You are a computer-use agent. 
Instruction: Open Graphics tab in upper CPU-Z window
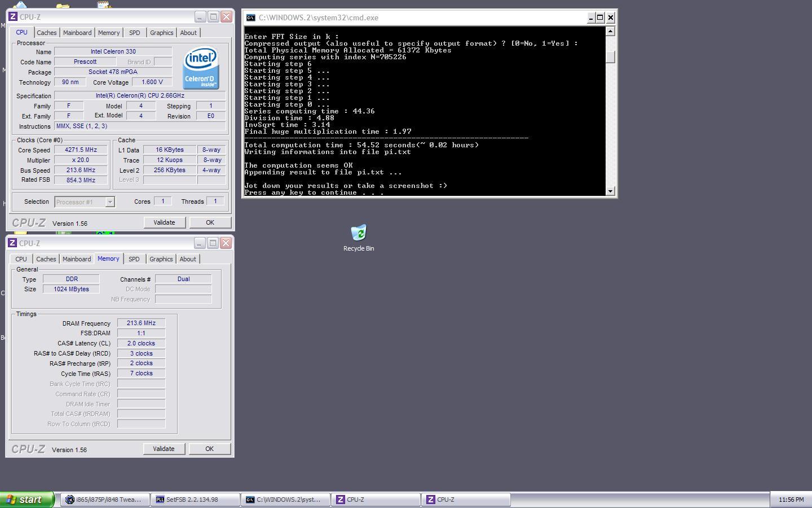162,33
